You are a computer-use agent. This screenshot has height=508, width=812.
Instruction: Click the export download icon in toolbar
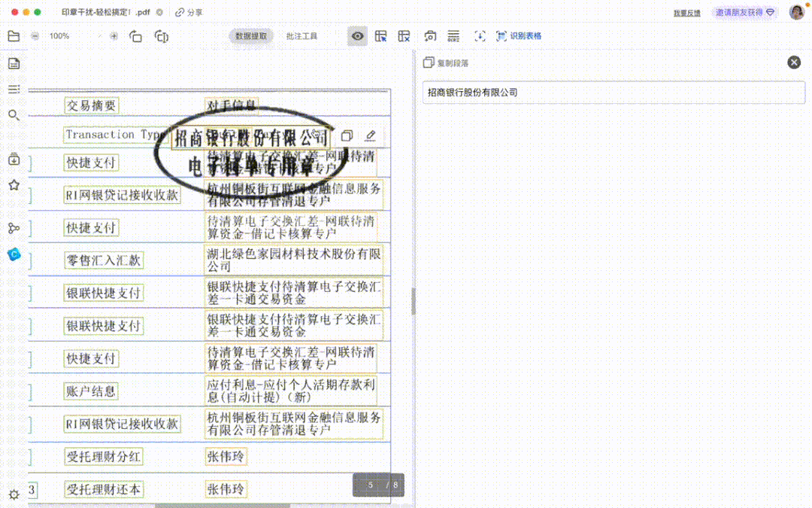coord(480,35)
